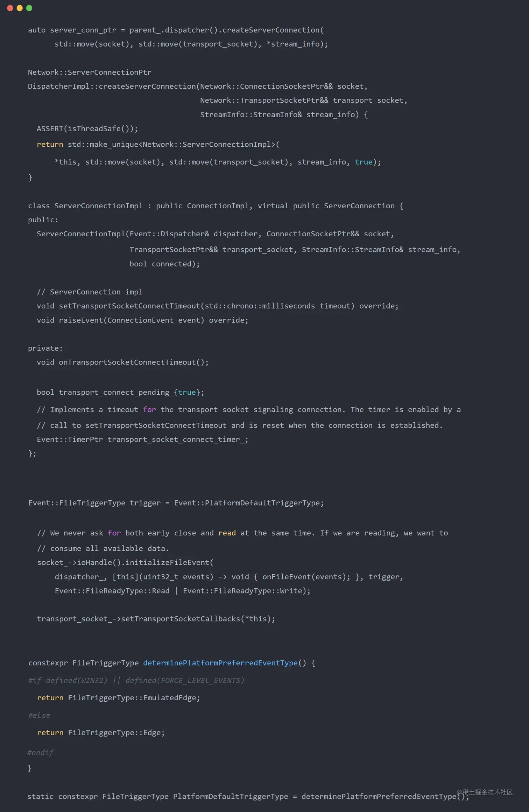Click the '#if defined(WIN32)' preprocessor line

coord(136,680)
